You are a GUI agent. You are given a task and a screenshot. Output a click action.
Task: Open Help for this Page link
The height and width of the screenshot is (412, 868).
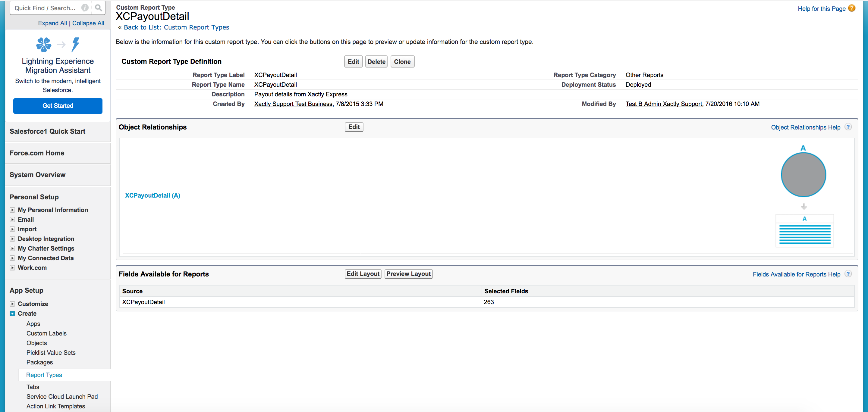[x=822, y=9]
